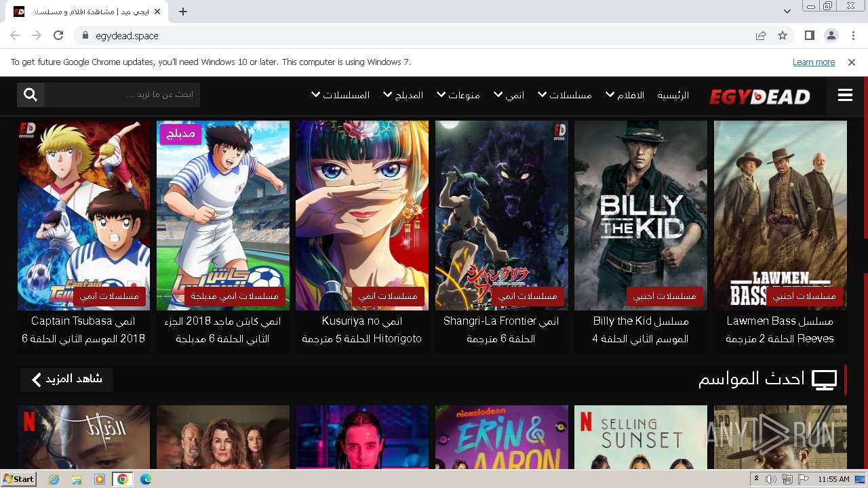Viewport: 868px width, 488px height.
Task: Click the Learn more link
Action: point(814,62)
